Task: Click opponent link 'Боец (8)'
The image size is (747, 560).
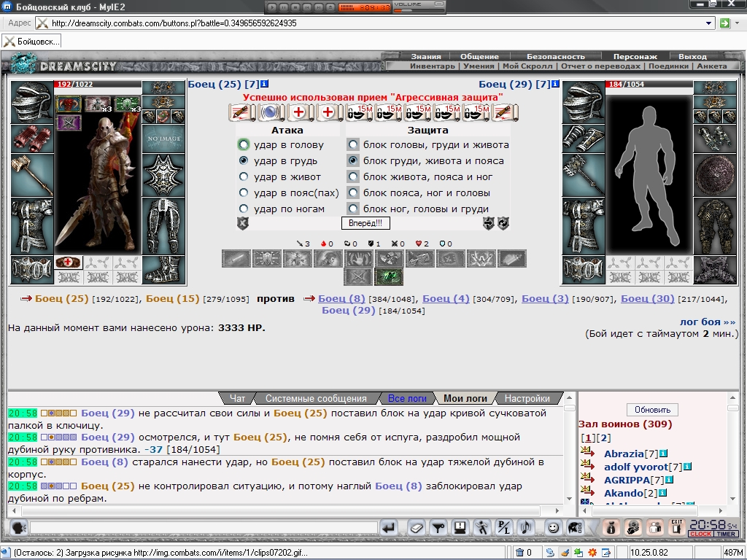Action: pyautogui.click(x=341, y=298)
